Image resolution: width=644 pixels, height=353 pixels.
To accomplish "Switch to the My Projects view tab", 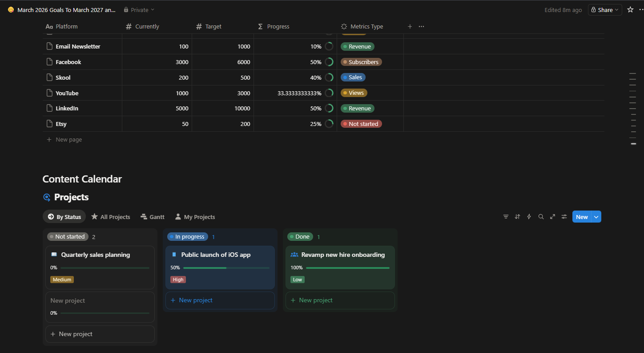I will point(195,217).
